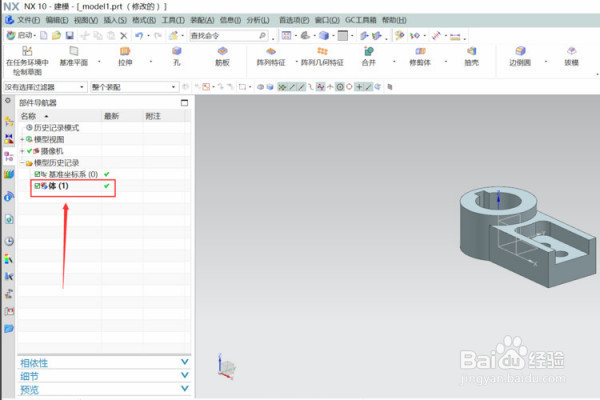The image size is (600, 400).
Task: Open the HD3D Tools sidebar tab
Action: 9,196
